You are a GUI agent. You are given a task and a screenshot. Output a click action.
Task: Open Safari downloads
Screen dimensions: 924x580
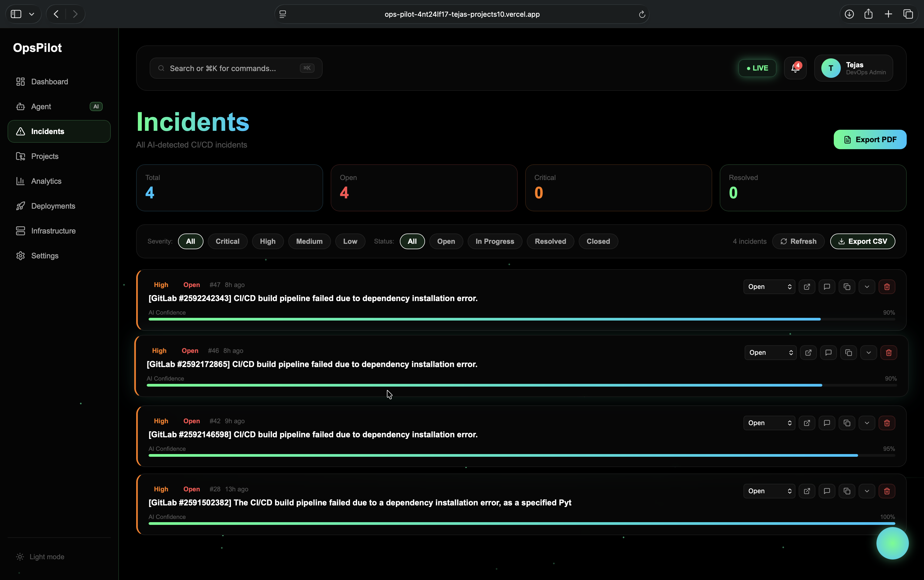tap(849, 14)
